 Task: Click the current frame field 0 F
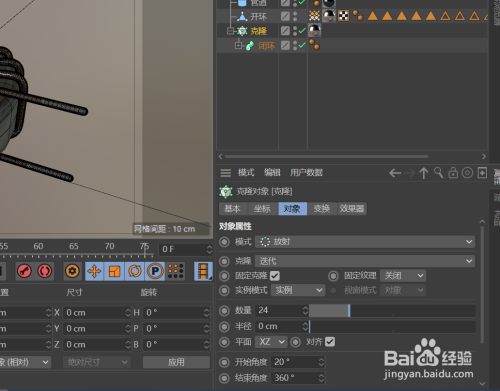(186, 249)
